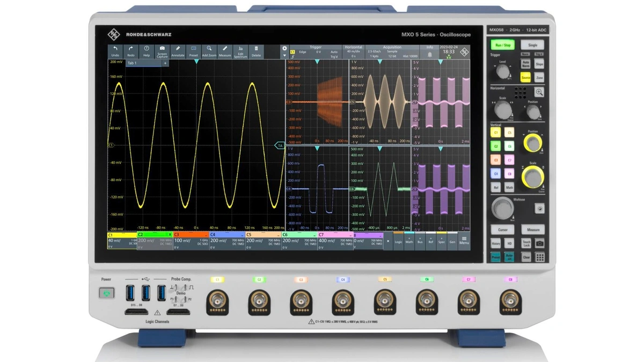Viewport: 644px width, 362px height.
Task: Tap the Delete trash icon
Action: pyautogui.click(x=257, y=51)
